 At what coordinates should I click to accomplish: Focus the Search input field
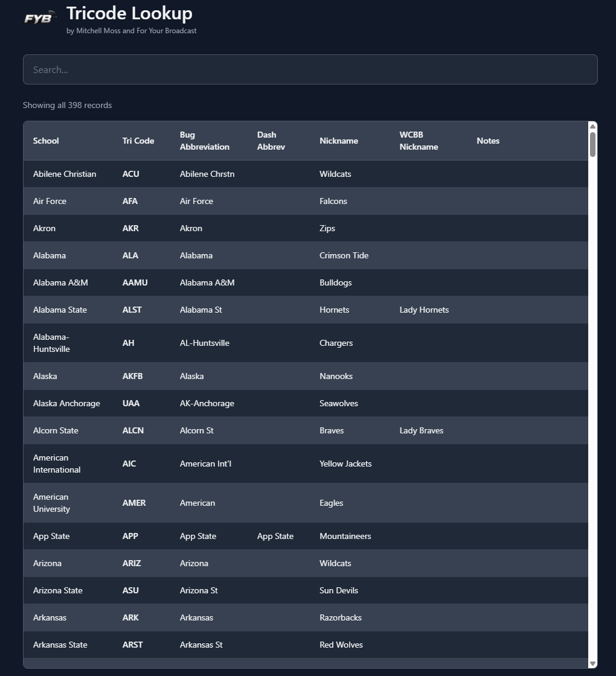tap(310, 69)
